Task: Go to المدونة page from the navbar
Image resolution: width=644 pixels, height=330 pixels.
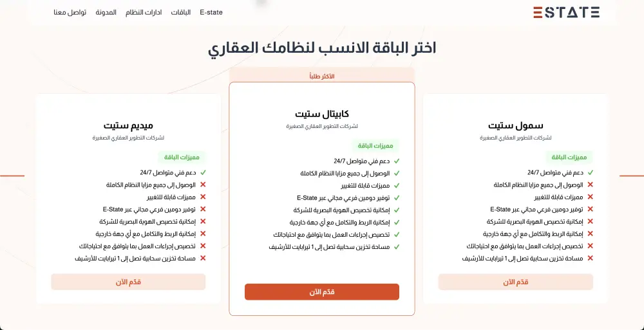Action: [106, 12]
